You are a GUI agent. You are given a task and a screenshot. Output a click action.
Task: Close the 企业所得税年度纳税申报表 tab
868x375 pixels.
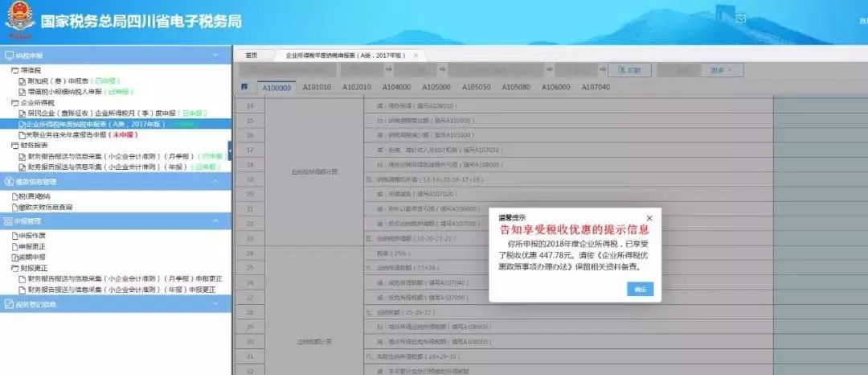pyautogui.click(x=416, y=56)
